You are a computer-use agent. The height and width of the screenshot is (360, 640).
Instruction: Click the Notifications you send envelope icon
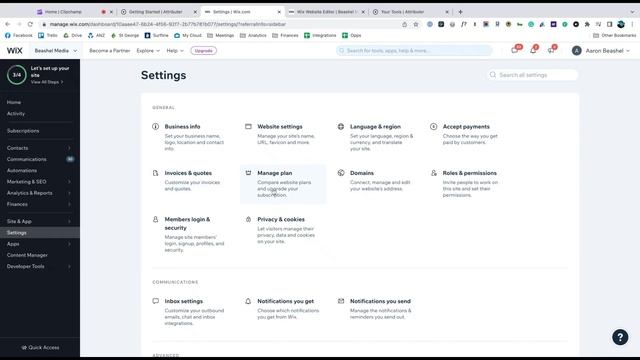pyautogui.click(x=341, y=301)
